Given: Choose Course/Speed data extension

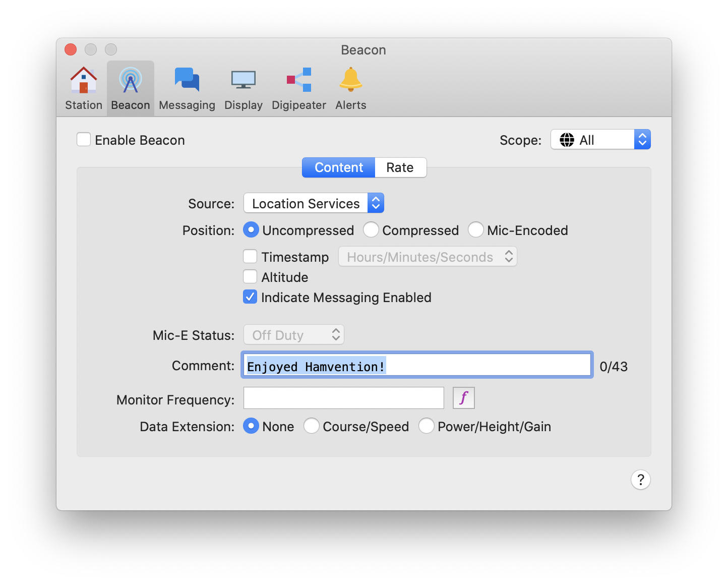Looking at the screenshot, I should click(312, 426).
